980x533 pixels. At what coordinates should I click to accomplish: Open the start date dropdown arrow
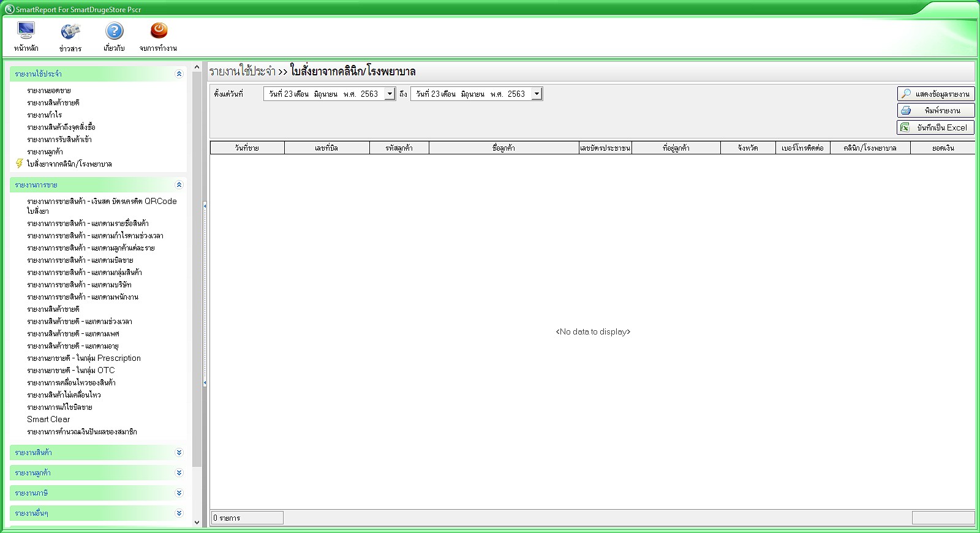pos(390,94)
